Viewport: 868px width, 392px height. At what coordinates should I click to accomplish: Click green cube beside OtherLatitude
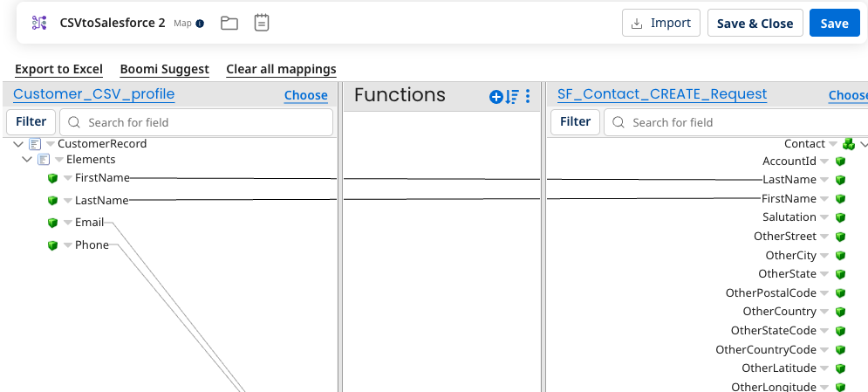[x=840, y=368]
